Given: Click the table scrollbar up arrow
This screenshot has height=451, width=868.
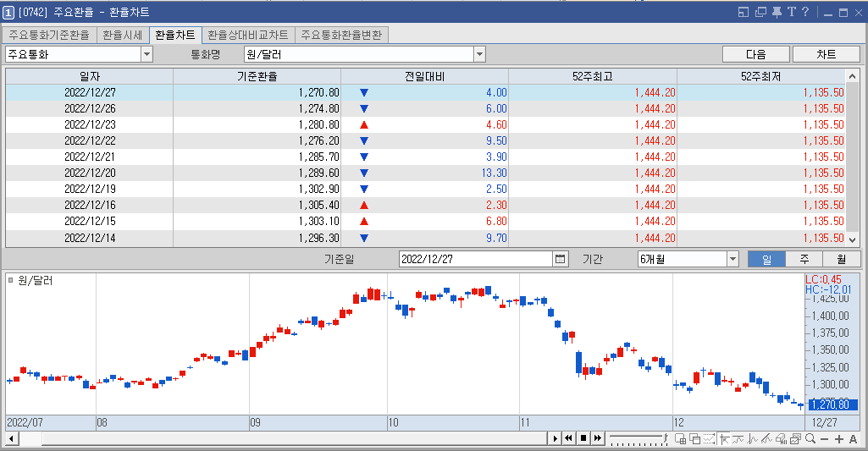Looking at the screenshot, I should [853, 76].
